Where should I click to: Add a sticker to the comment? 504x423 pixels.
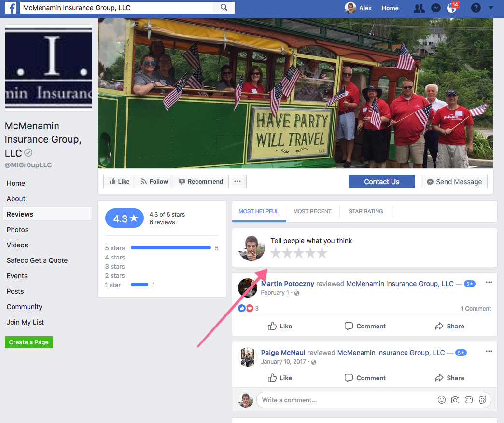click(x=482, y=400)
